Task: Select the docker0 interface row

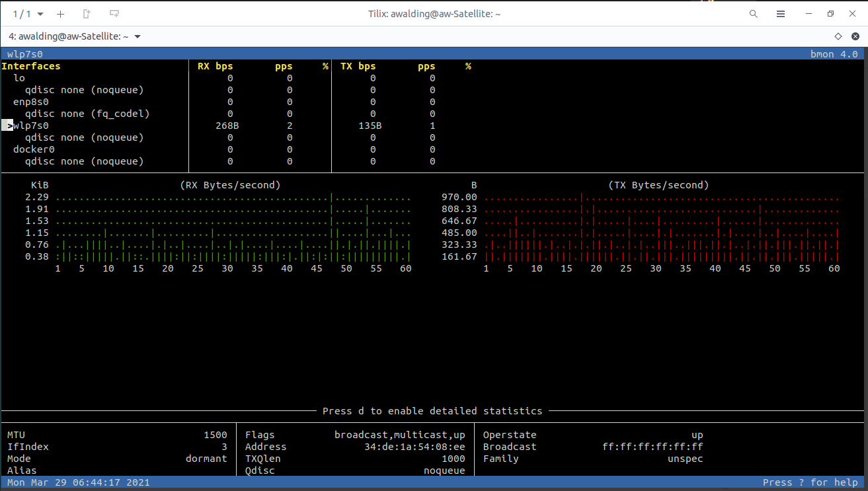Action: [x=34, y=149]
